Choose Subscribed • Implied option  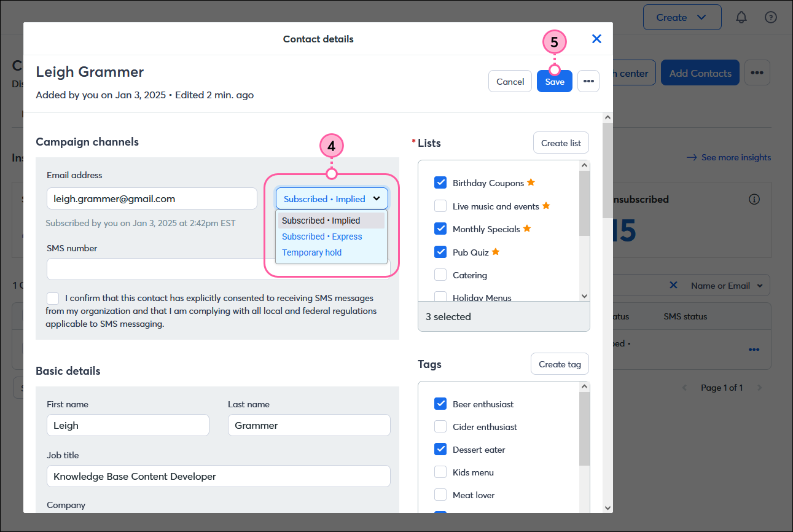point(331,221)
